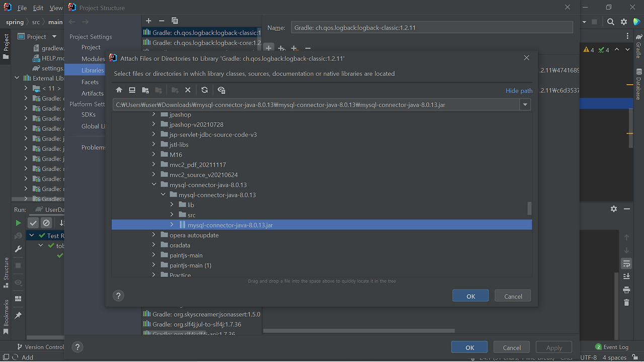Clear all Run console output with trash icon

[x=626, y=303]
